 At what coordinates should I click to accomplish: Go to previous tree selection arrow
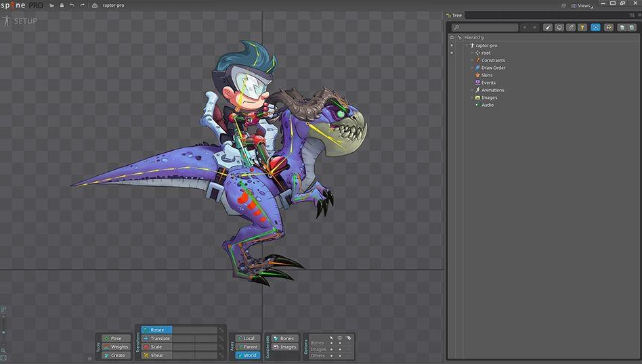coord(526,28)
